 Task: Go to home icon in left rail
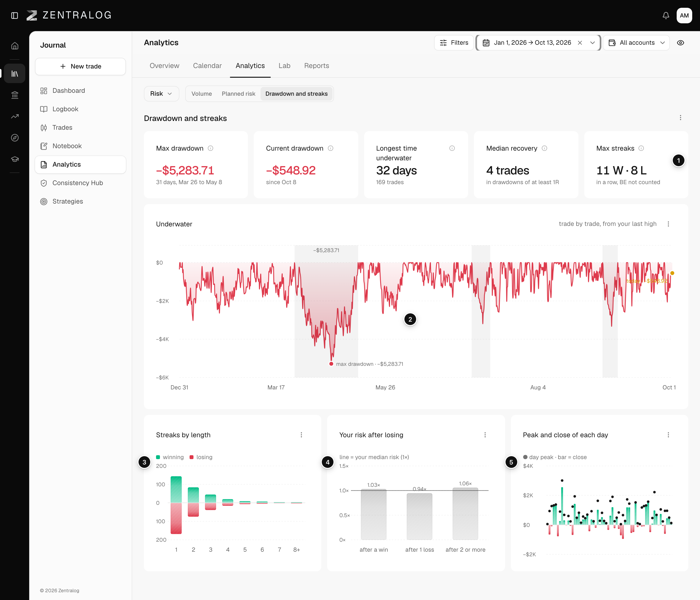tap(15, 46)
